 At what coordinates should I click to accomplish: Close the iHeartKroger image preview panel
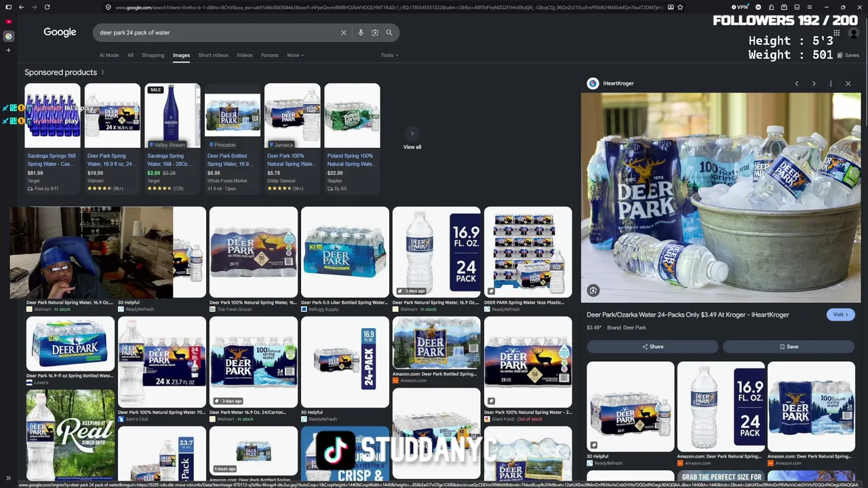click(848, 83)
